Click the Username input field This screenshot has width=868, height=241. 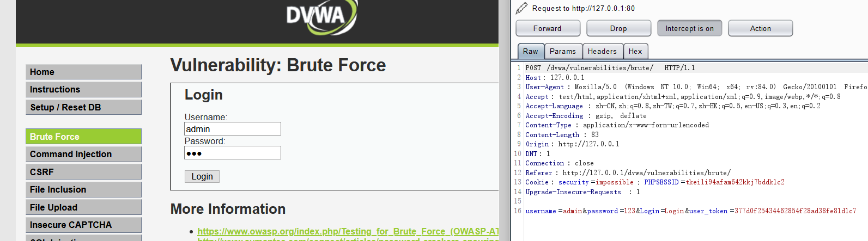[x=233, y=129]
